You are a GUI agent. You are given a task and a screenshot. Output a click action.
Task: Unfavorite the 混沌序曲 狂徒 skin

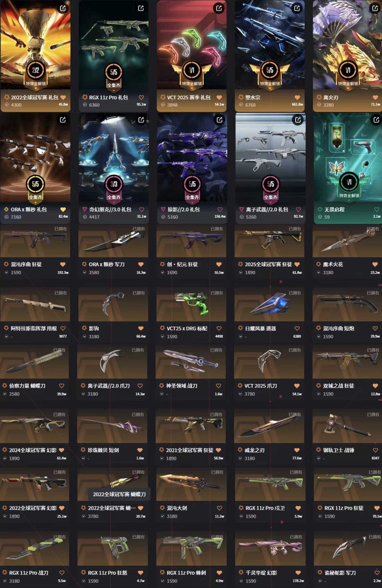(x=63, y=264)
